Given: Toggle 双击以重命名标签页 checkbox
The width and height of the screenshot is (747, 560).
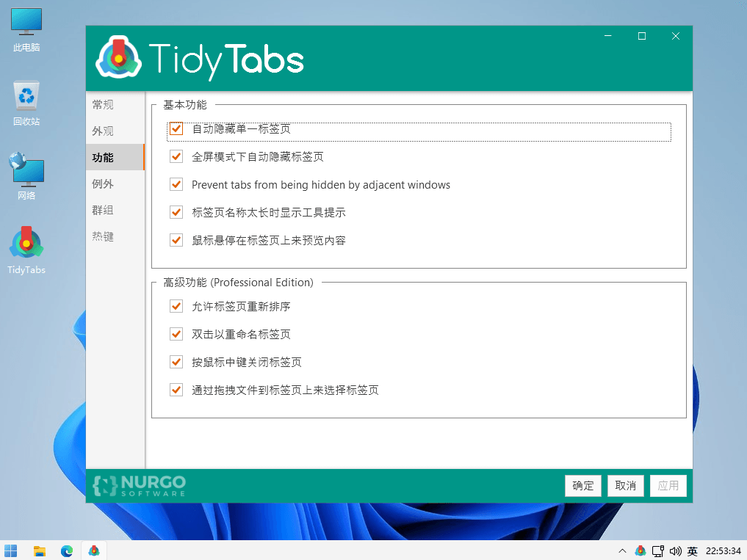Looking at the screenshot, I should 176,334.
